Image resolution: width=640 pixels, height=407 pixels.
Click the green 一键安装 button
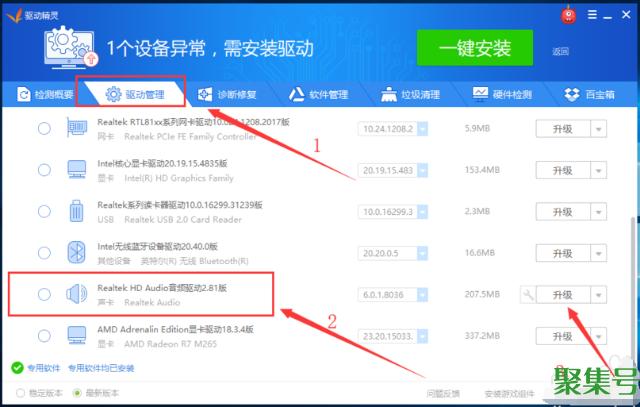pos(475,48)
